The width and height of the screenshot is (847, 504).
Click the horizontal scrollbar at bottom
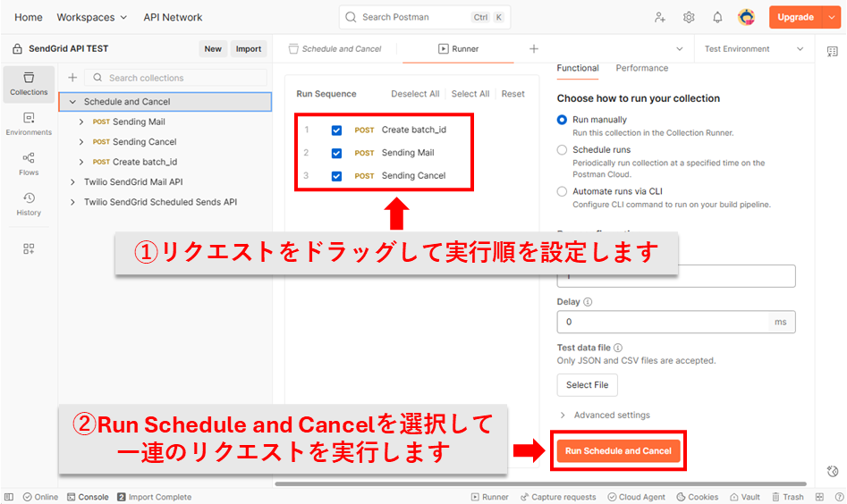pos(537,484)
